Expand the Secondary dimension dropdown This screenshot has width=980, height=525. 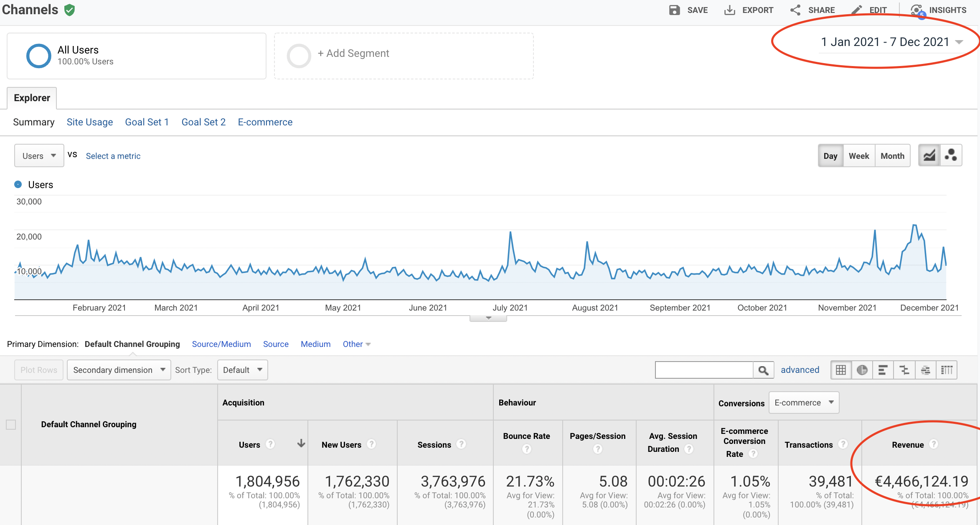coord(119,370)
